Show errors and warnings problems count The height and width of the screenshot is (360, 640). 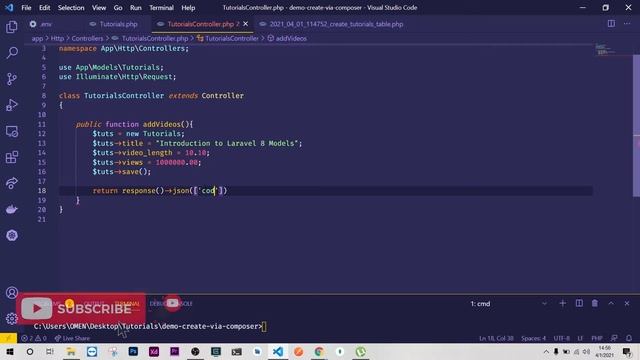(x=33, y=338)
